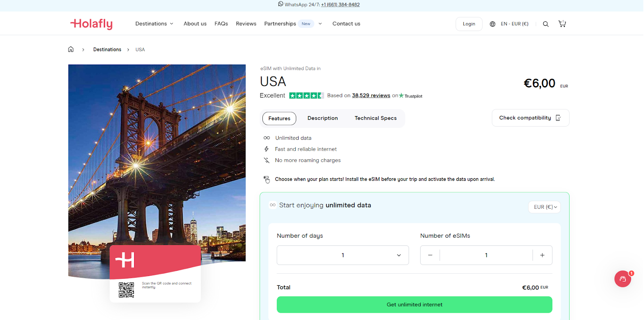
Task: Click the no roaming charges icon
Action: click(x=266, y=160)
